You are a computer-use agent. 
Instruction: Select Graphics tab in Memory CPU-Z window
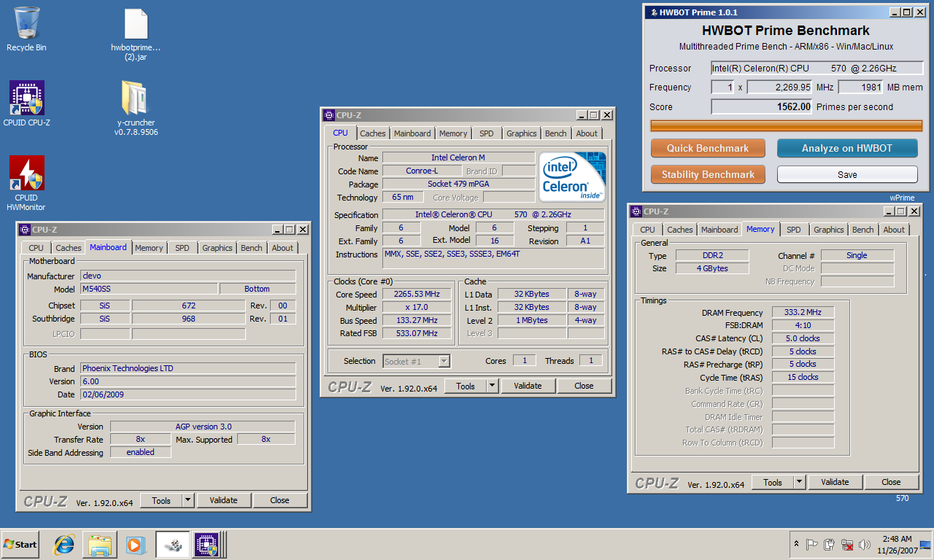point(829,230)
